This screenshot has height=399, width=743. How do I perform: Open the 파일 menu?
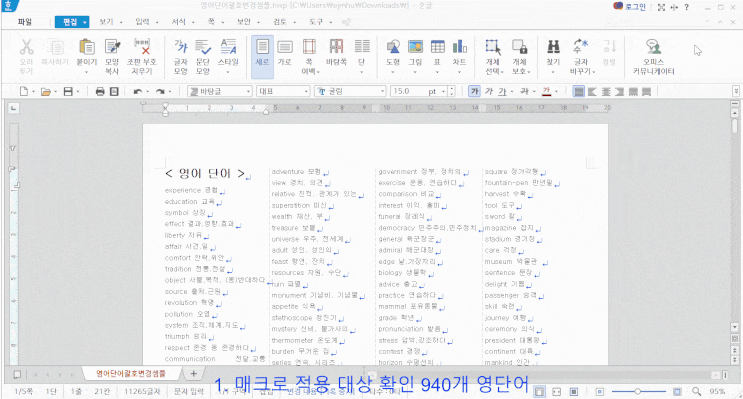(25, 22)
